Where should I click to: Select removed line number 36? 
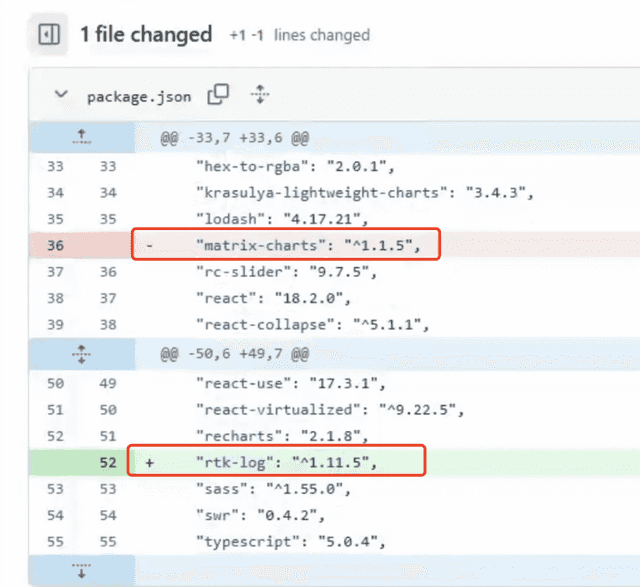tap(56, 245)
